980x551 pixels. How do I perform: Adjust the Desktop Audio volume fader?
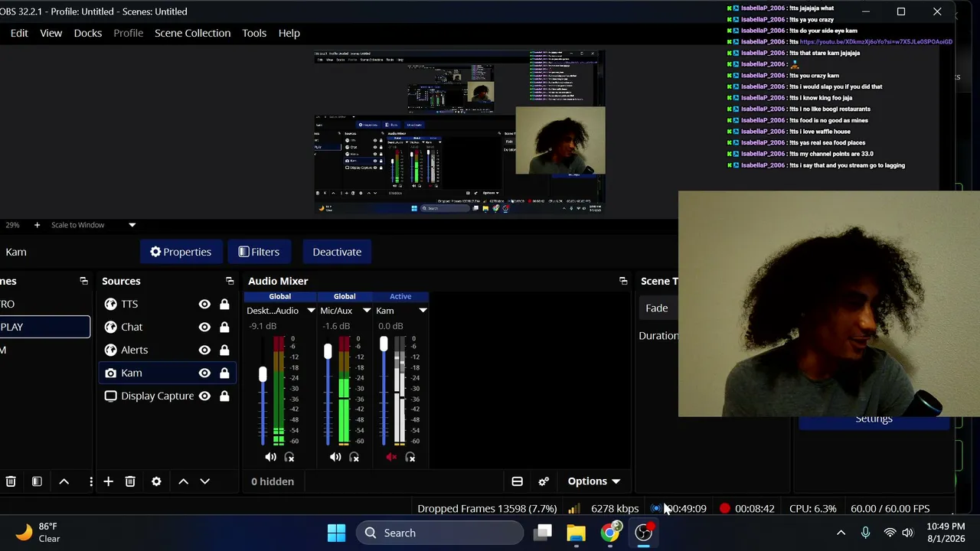(263, 375)
